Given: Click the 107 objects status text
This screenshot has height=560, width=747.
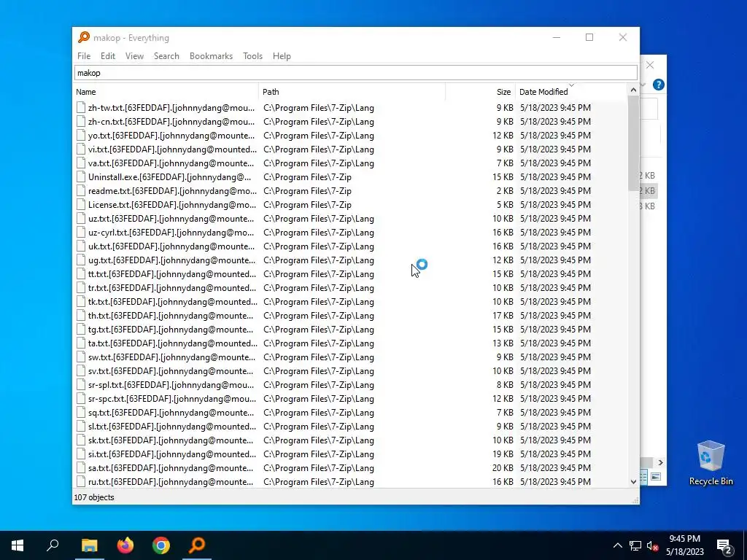Looking at the screenshot, I should (x=94, y=497).
